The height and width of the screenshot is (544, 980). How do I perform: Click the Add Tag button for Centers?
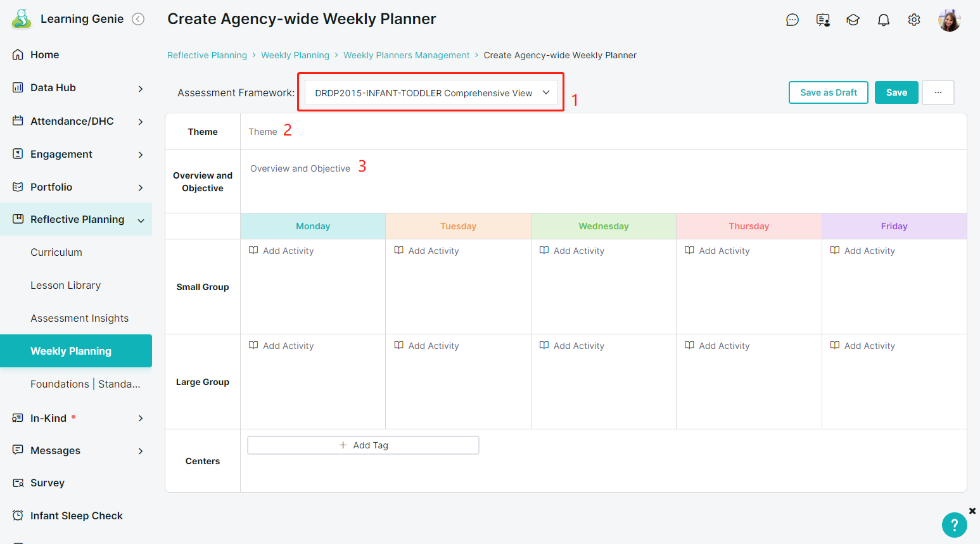pos(363,445)
